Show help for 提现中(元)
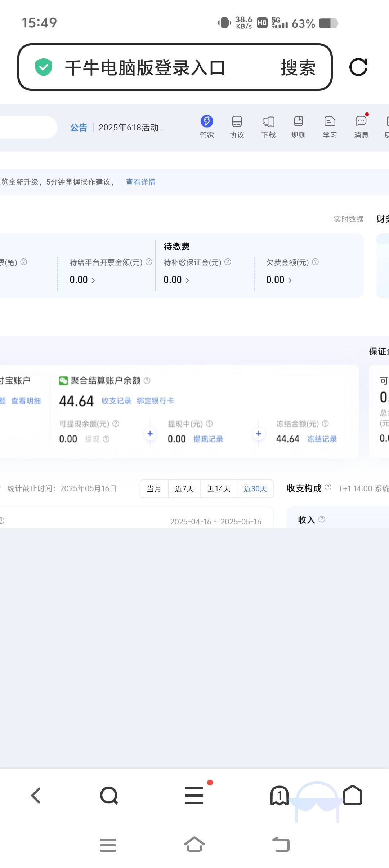This screenshot has width=389, height=868. (209, 424)
